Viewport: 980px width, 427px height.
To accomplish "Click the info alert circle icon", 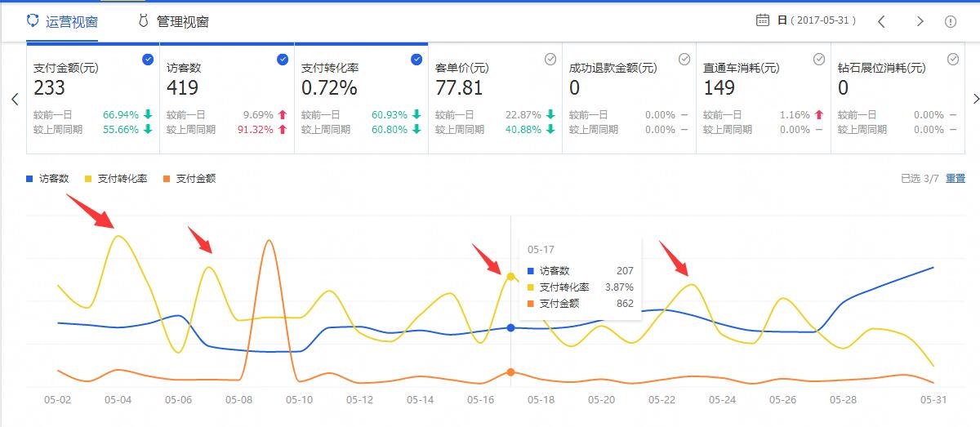I will [x=951, y=22].
